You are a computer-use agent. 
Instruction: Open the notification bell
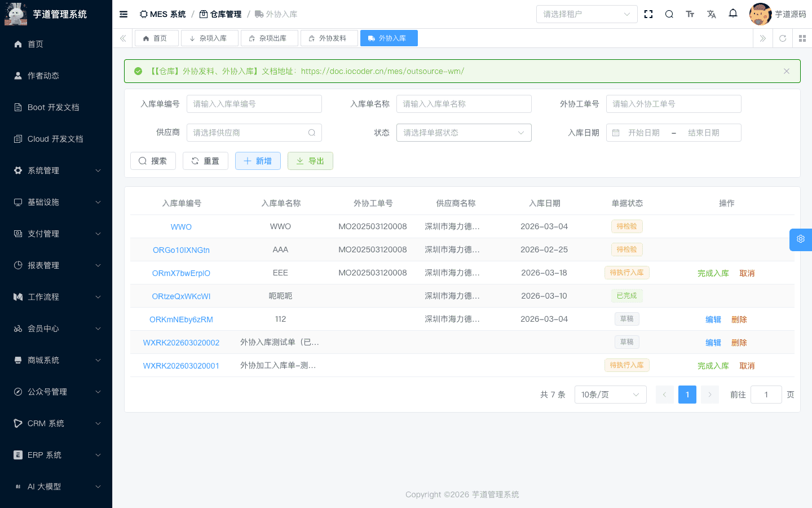(x=732, y=14)
